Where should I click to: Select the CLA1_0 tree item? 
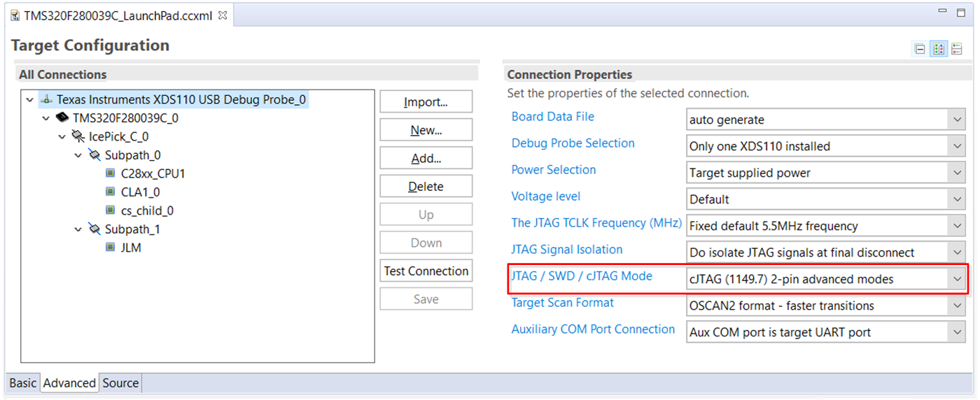click(x=140, y=192)
